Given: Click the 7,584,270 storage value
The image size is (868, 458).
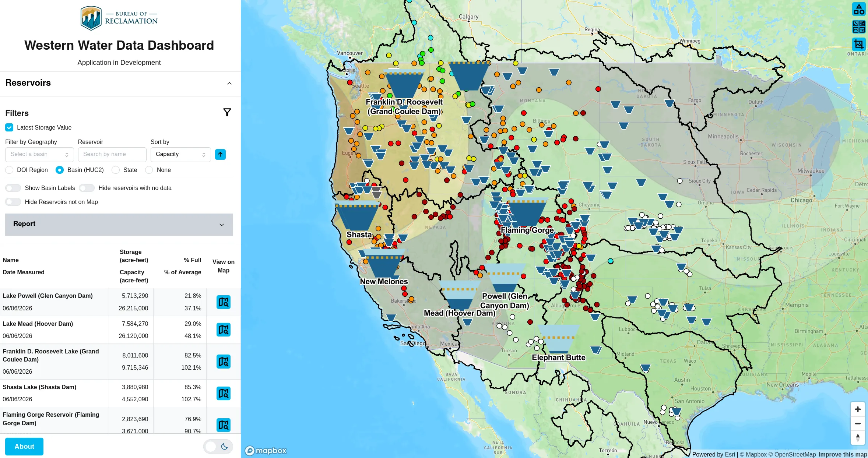Looking at the screenshot, I should point(135,324).
